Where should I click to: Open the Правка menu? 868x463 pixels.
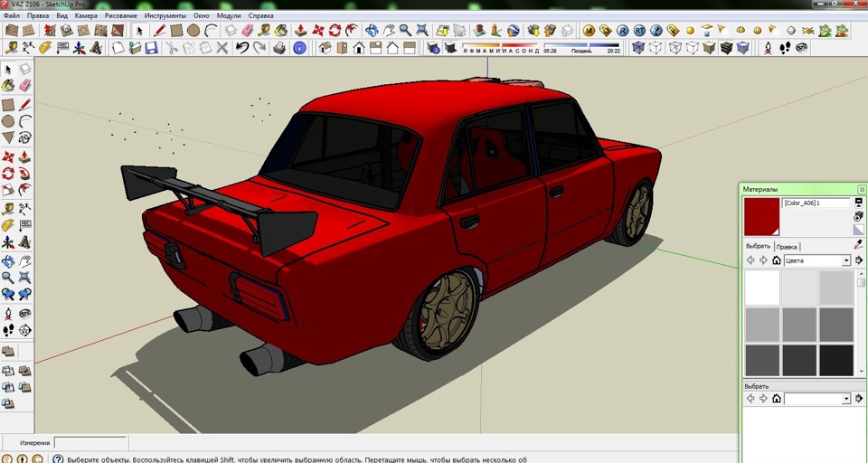pos(38,15)
